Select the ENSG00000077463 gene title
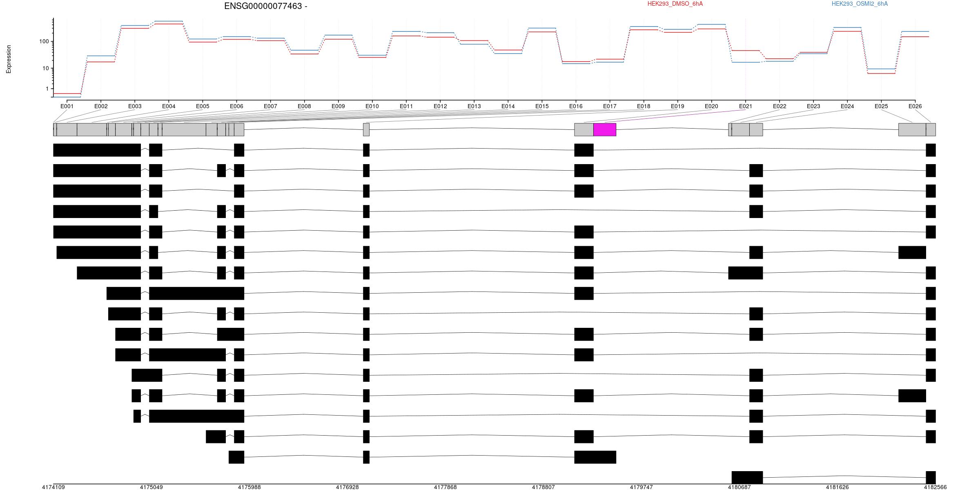Viewport: 980px width, 494px height. click(266, 6)
